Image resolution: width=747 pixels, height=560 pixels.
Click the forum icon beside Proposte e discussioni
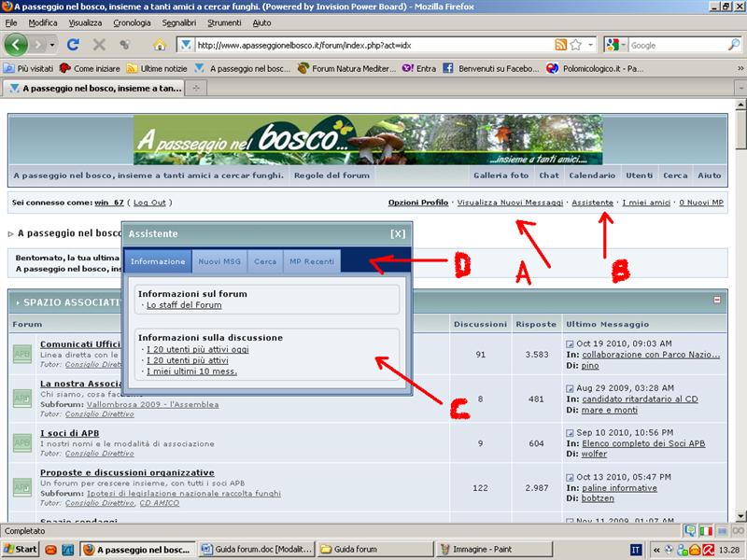[x=21, y=487]
